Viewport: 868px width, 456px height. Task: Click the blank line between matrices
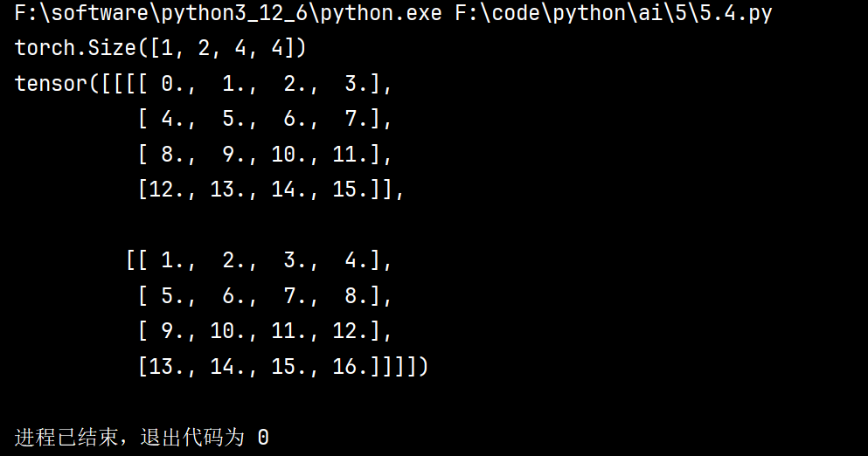(221, 225)
